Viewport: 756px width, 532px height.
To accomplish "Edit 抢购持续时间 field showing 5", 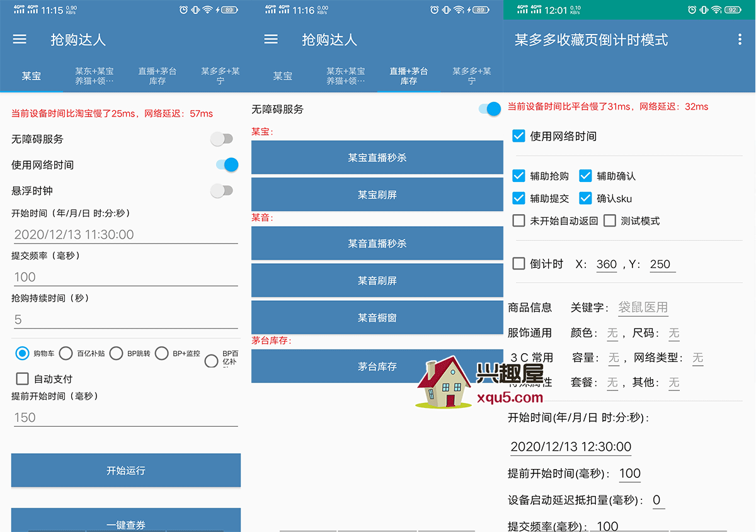I will (126, 319).
